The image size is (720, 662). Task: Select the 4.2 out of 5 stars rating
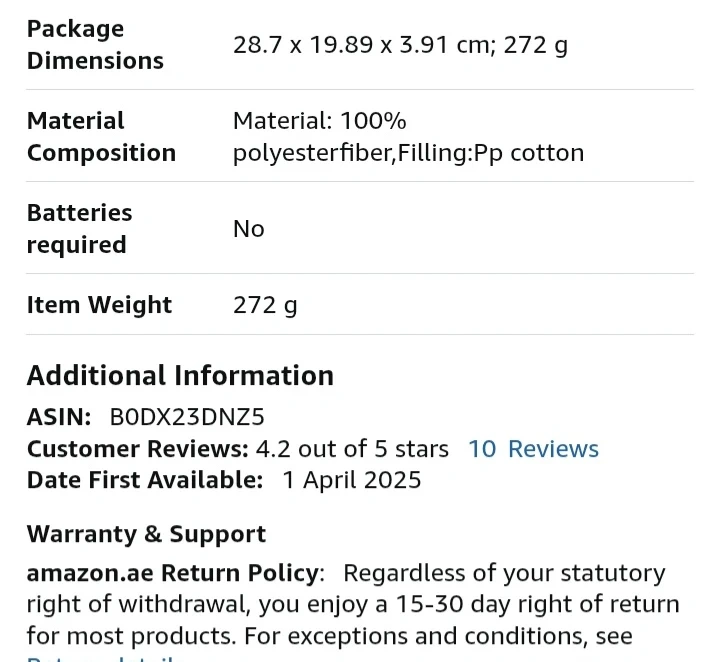[x=352, y=449]
